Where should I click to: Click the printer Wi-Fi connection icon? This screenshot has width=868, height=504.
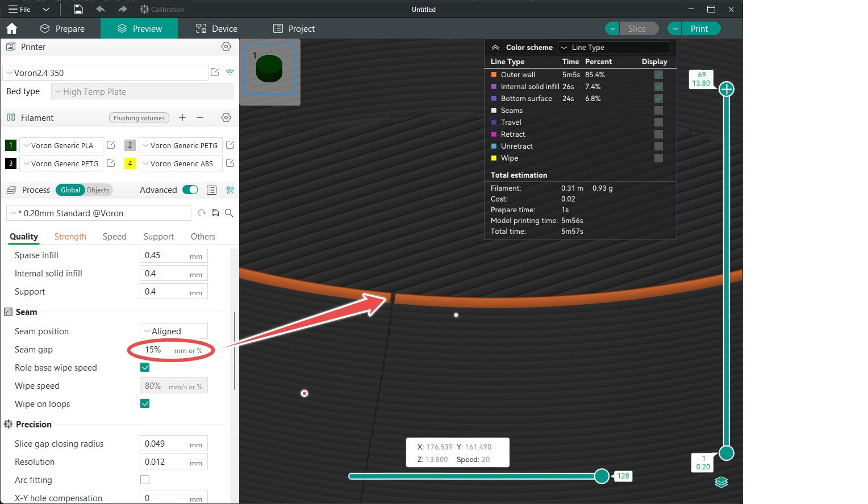pyautogui.click(x=230, y=73)
